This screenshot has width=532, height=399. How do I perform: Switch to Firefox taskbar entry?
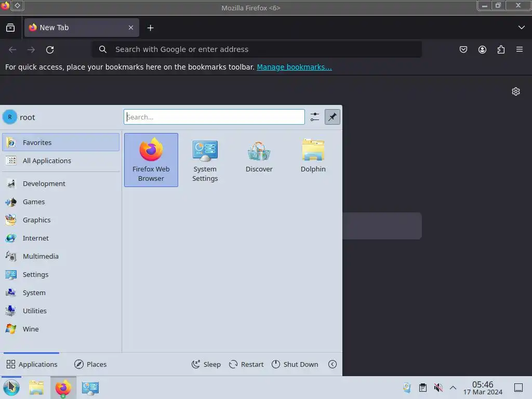[63, 388]
